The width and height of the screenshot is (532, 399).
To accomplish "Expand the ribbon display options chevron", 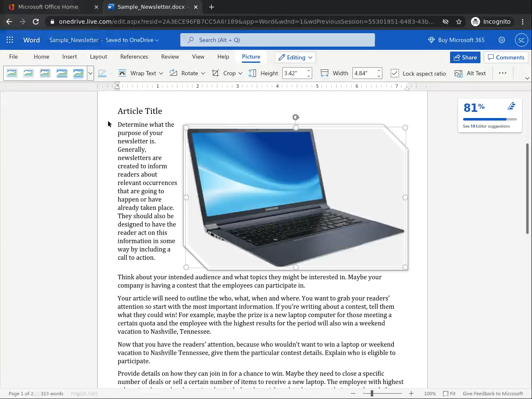I will pyautogui.click(x=527, y=78).
